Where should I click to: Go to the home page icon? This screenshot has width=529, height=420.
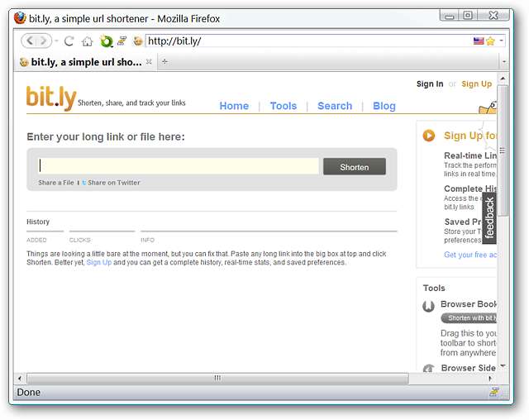(87, 41)
